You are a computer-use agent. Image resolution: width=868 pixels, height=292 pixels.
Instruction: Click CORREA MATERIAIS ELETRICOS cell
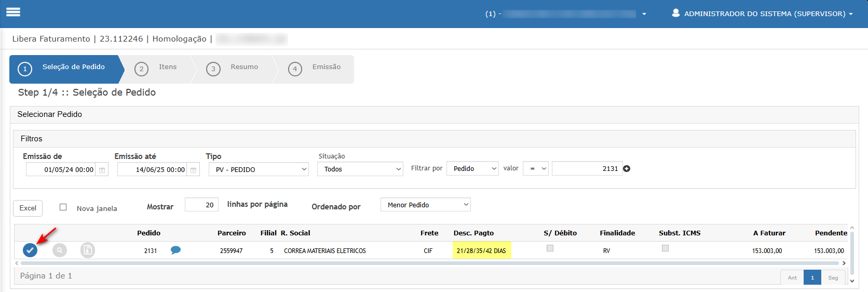point(325,250)
